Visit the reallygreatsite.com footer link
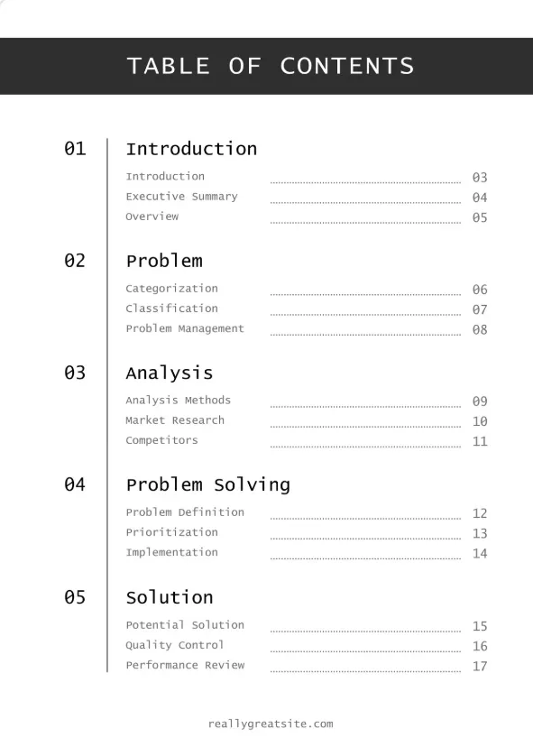This screenshot has height=756, width=533. click(x=271, y=724)
